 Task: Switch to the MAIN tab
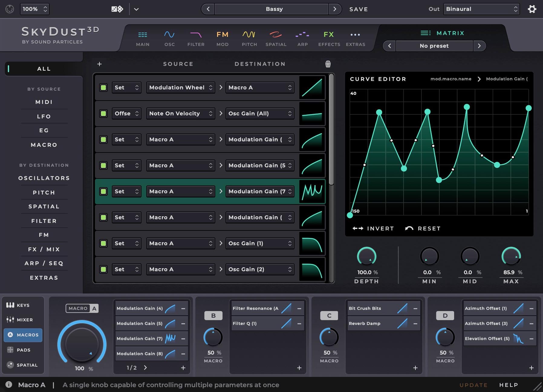[142, 38]
